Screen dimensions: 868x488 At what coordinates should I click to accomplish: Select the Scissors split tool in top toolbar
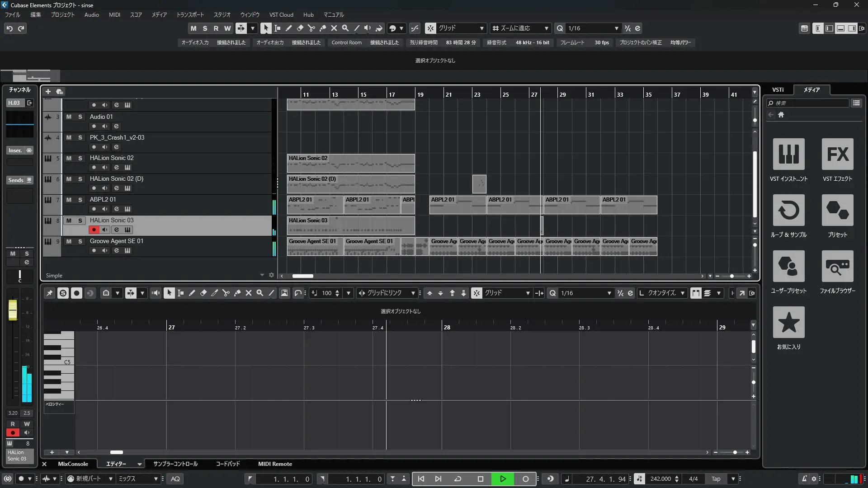[x=311, y=28]
